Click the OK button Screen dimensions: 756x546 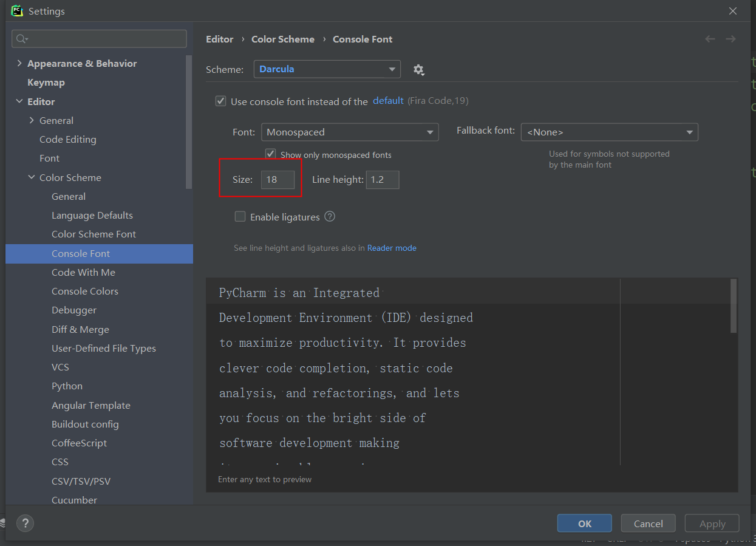pyautogui.click(x=585, y=524)
